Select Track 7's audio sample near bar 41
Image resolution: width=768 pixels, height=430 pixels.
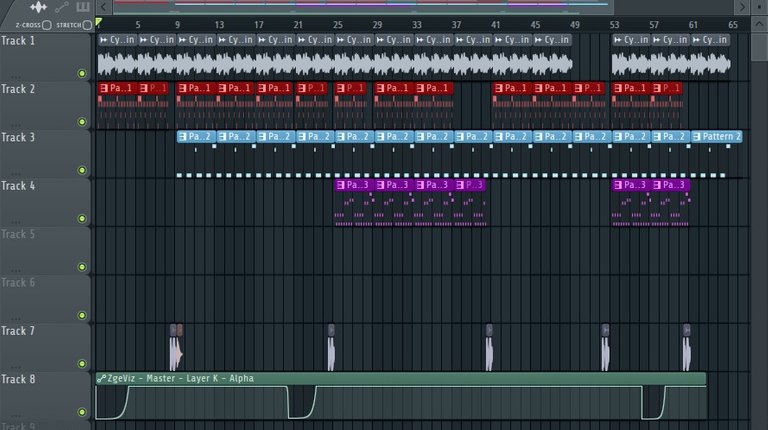point(489,347)
